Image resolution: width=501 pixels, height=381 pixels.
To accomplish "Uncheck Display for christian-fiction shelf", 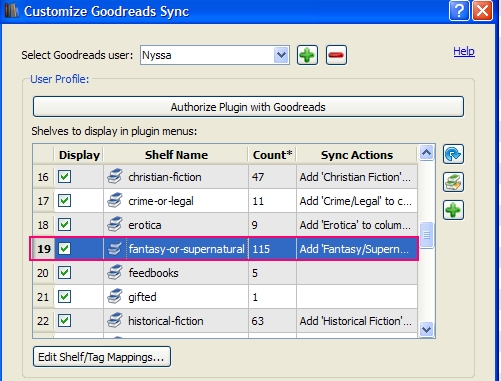I will click(64, 177).
